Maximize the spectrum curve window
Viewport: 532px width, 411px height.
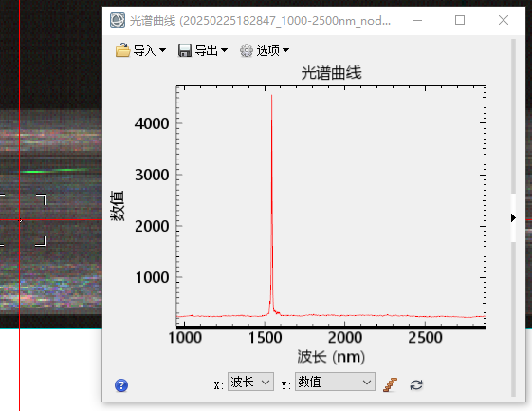pyautogui.click(x=460, y=20)
